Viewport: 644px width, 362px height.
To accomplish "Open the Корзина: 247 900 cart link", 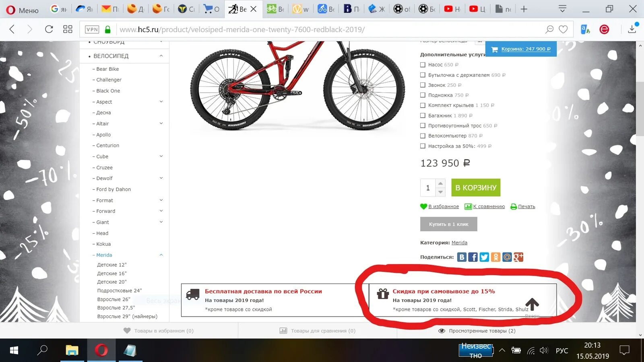I will [526, 49].
